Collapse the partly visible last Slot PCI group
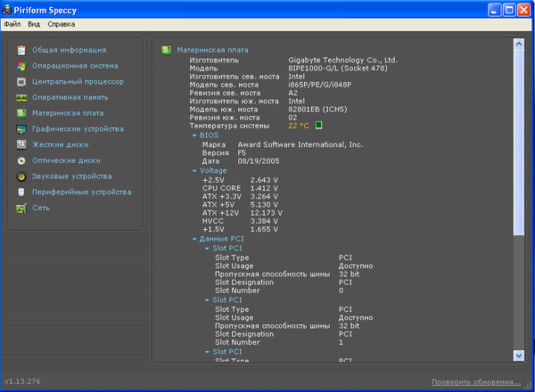The width and height of the screenshot is (535, 392). [207, 352]
